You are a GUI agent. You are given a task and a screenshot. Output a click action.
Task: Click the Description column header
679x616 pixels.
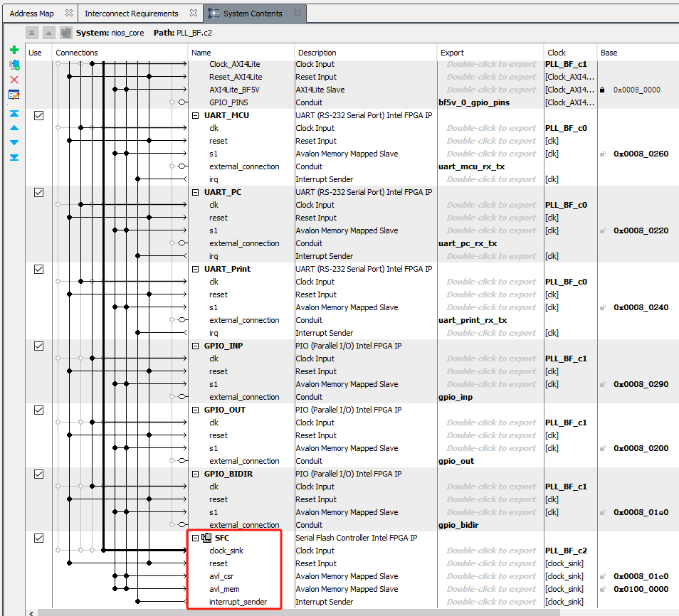point(366,53)
